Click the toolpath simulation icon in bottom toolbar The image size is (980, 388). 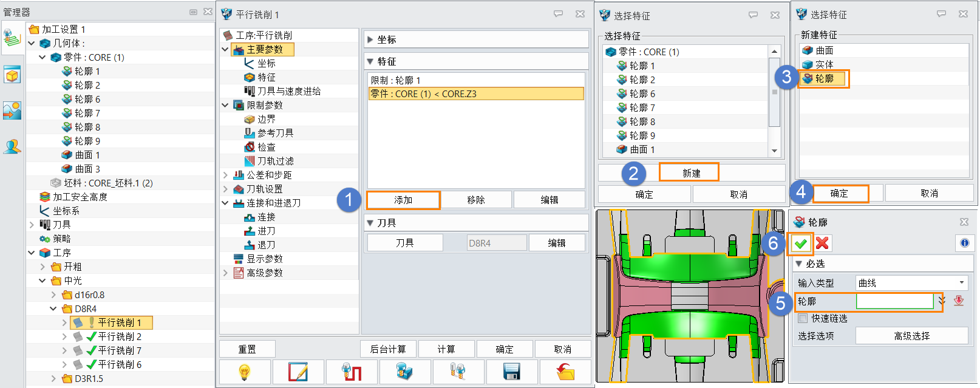pyautogui.click(x=352, y=372)
